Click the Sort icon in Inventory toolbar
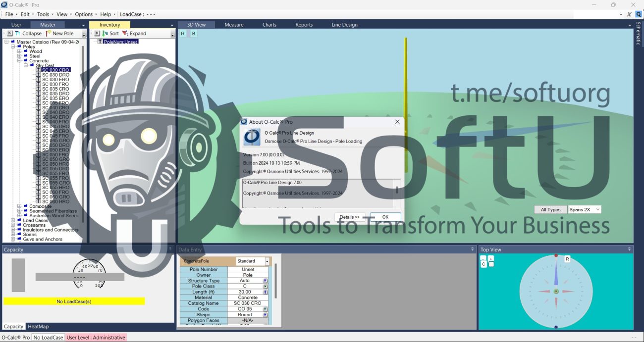644x342 pixels. coord(105,33)
